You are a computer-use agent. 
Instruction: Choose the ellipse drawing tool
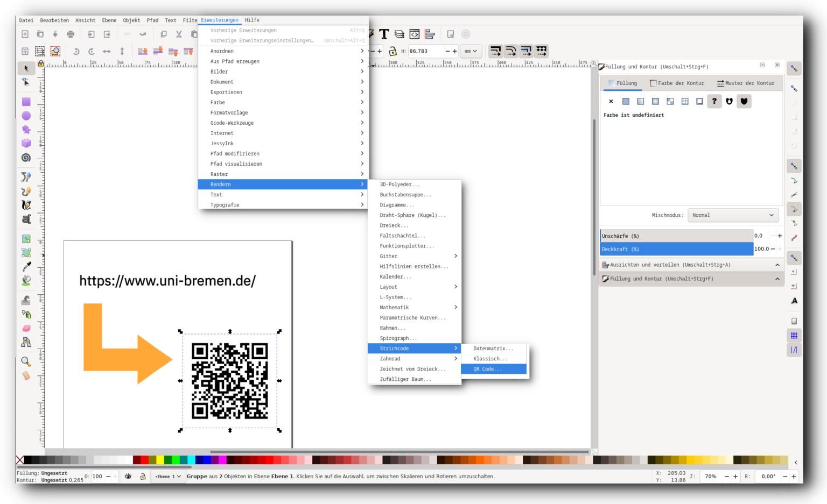click(x=26, y=116)
